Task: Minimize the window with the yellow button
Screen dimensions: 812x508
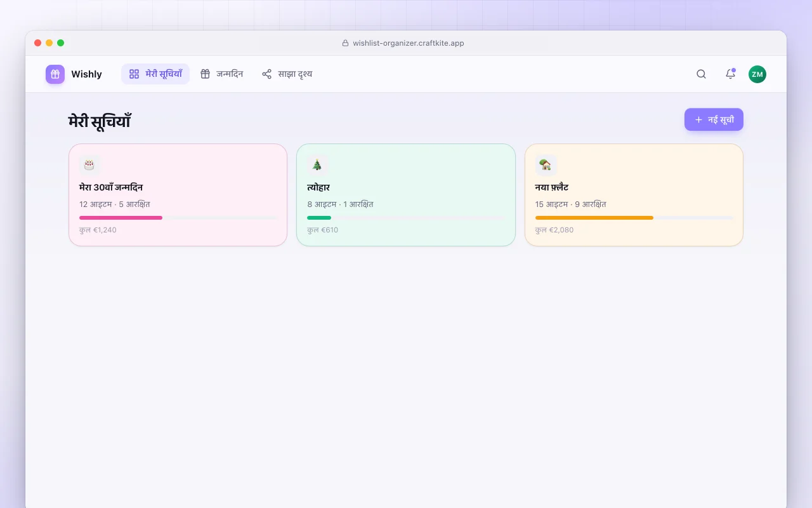Action: (49, 43)
